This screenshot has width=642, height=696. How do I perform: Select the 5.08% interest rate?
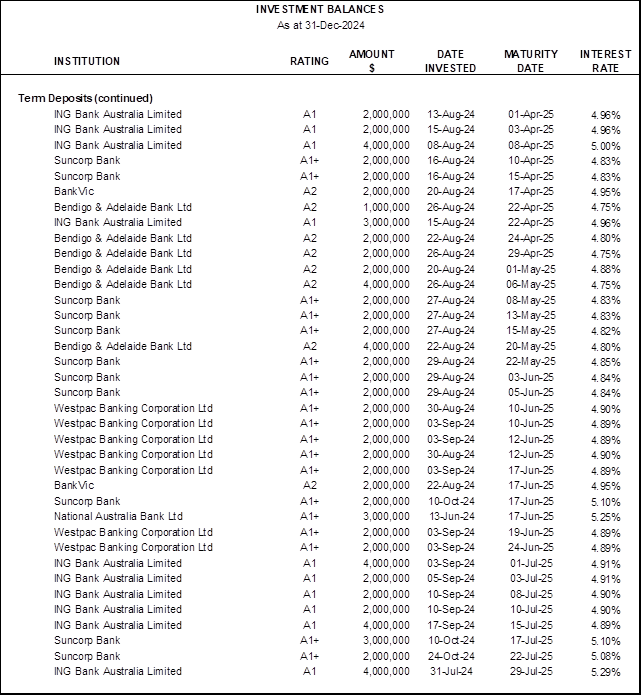(606, 657)
